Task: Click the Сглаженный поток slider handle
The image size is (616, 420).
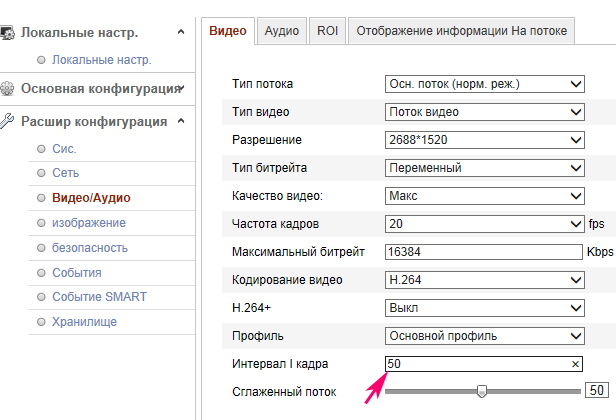Action: point(482,391)
